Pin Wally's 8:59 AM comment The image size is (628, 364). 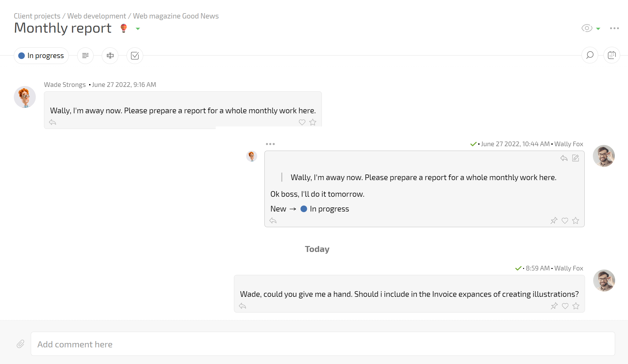(x=554, y=306)
